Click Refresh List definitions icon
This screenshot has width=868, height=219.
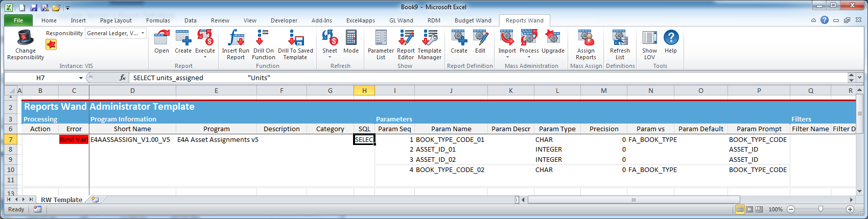620,38
